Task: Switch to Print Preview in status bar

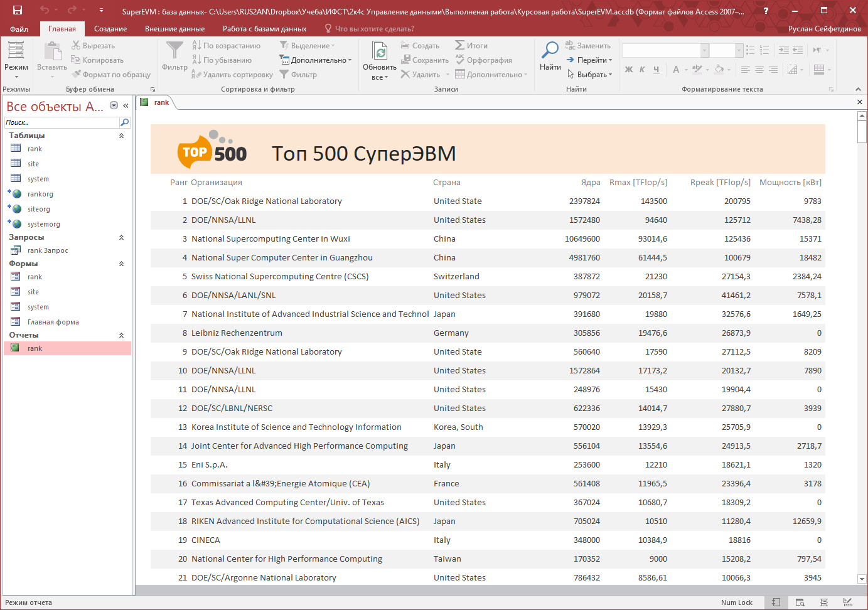Action: (800, 602)
